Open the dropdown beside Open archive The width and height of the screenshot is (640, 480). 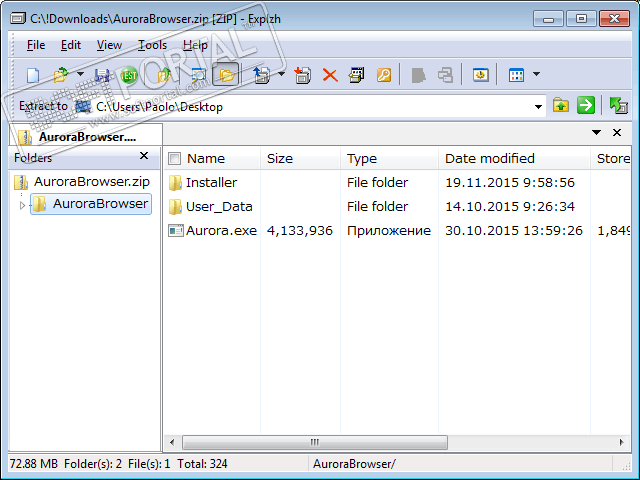[x=80, y=74]
